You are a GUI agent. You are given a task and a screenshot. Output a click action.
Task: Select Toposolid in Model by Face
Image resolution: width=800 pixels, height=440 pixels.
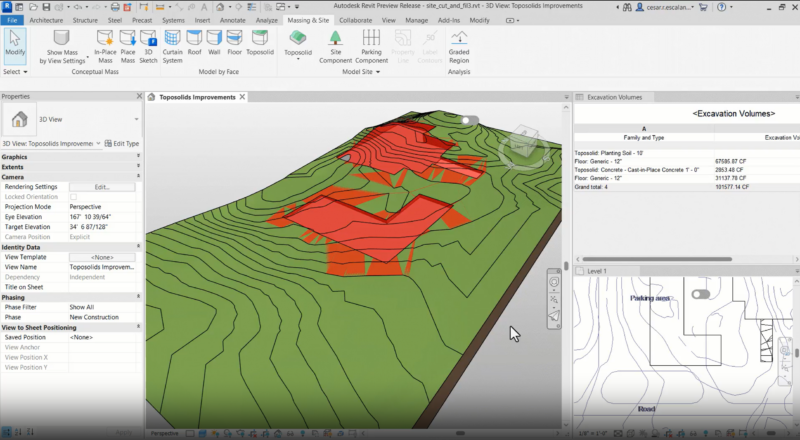coord(260,43)
